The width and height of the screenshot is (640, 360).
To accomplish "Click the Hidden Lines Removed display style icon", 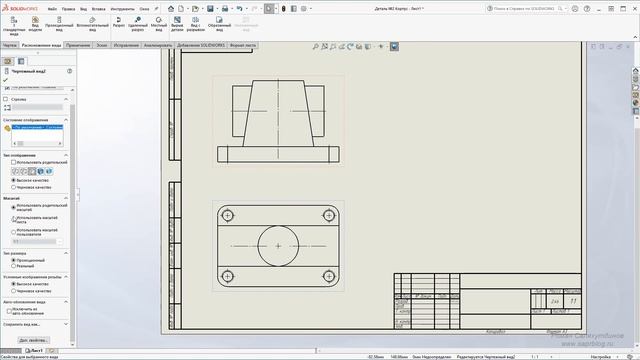I will tap(32, 171).
